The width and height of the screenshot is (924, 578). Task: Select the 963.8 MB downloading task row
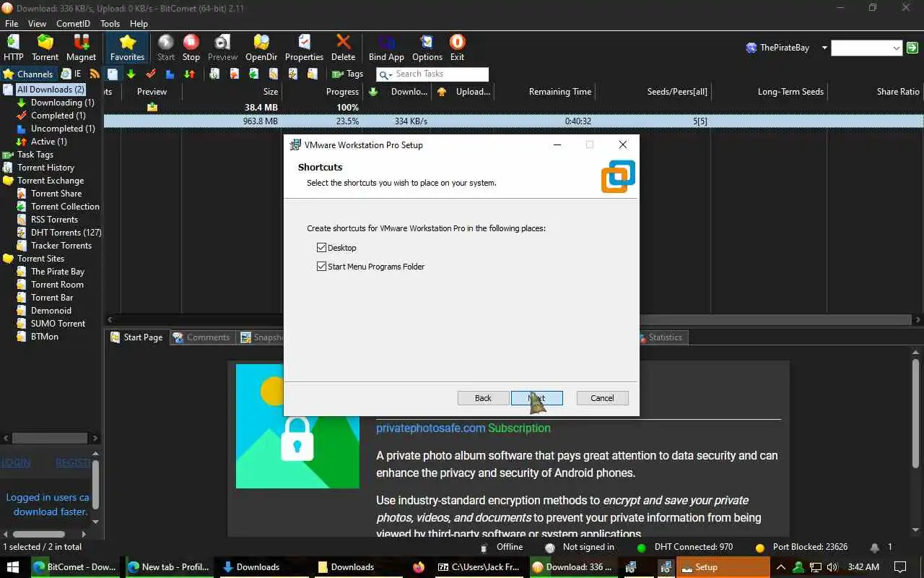[x=513, y=121]
